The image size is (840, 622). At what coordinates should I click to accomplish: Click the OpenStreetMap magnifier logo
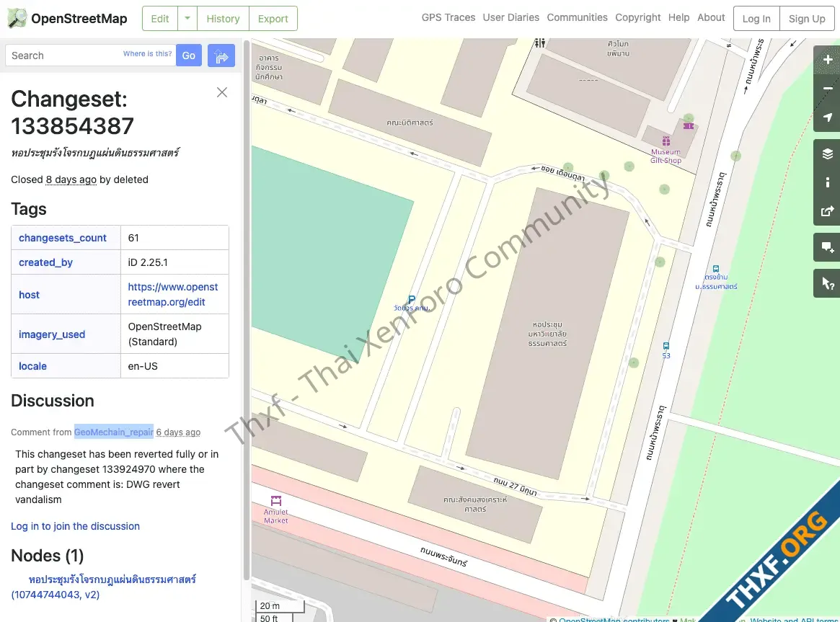point(17,18)
